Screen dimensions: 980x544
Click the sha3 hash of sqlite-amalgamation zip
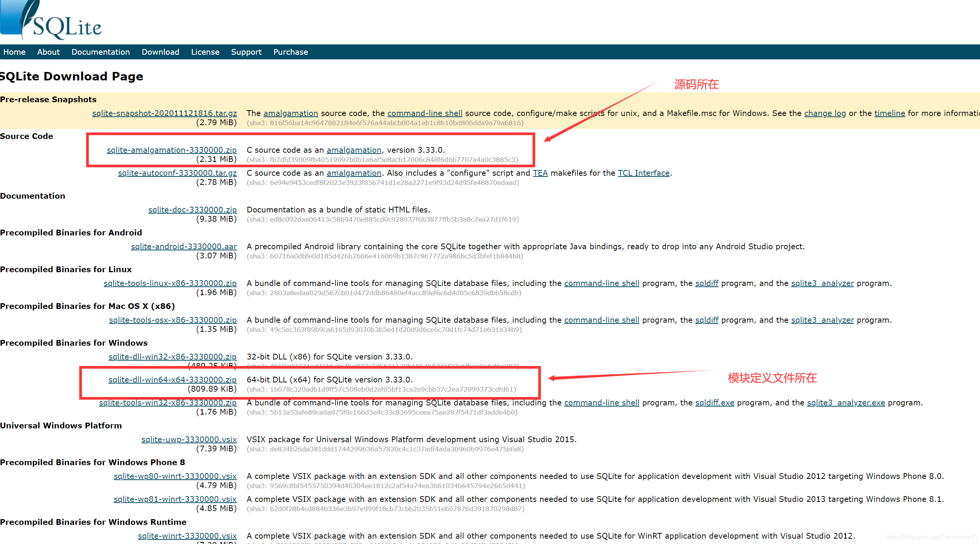click(382, 160)
